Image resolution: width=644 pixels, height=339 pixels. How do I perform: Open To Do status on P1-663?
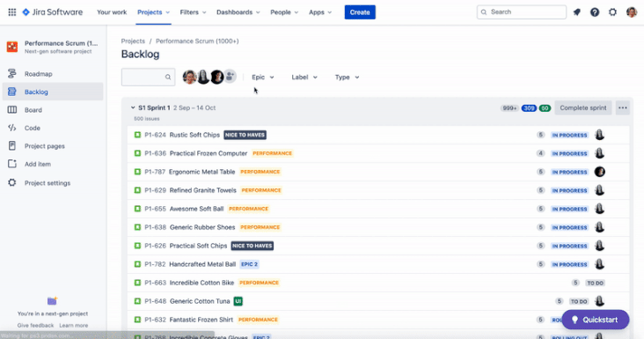tap(595, 284)
